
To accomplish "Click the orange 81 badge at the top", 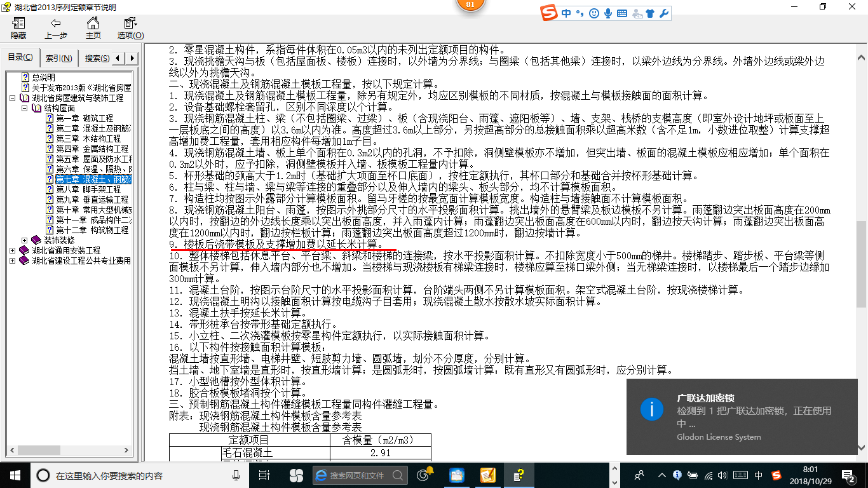I will tap(470, 5).
